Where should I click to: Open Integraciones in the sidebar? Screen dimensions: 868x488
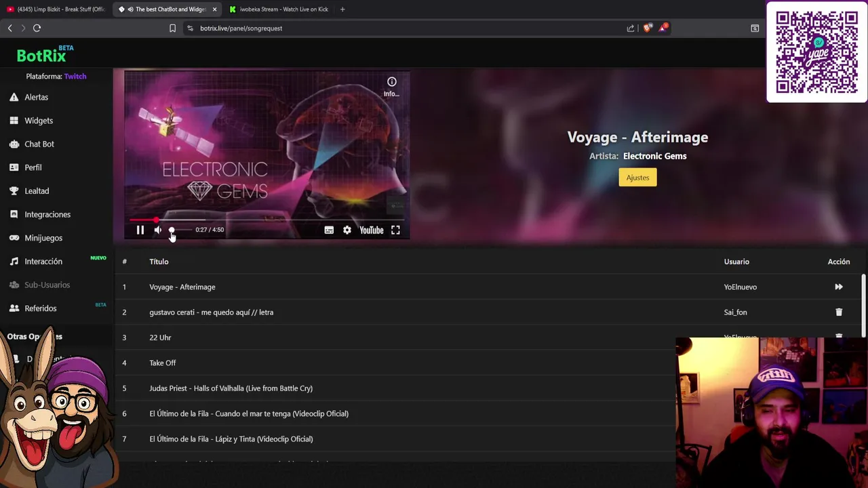47,215
